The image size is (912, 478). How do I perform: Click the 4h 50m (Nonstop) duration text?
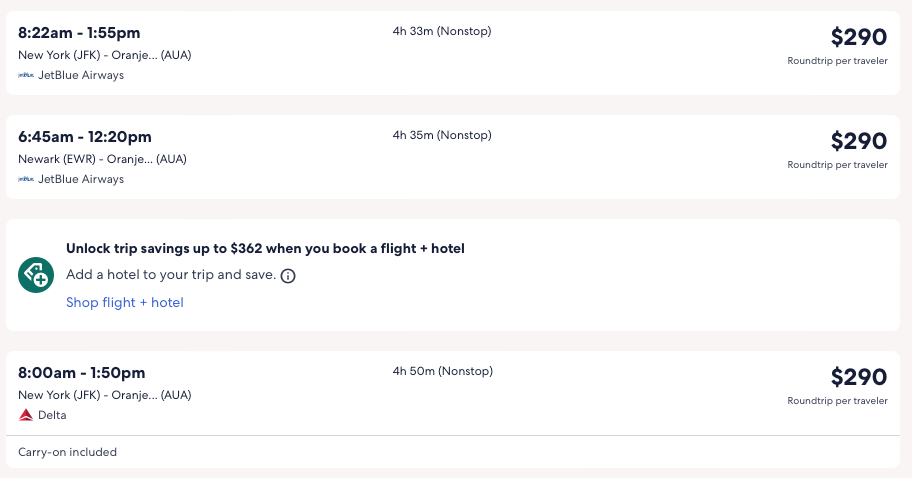pos(442,371)
